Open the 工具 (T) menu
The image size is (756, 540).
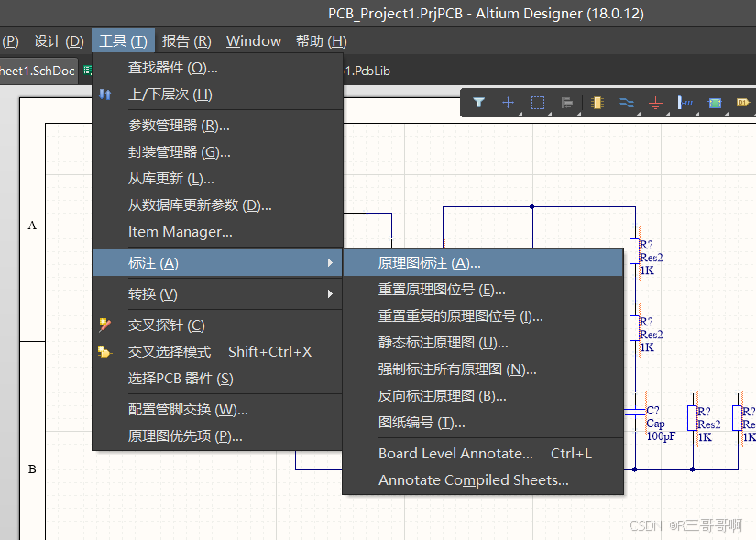[123, 41]
